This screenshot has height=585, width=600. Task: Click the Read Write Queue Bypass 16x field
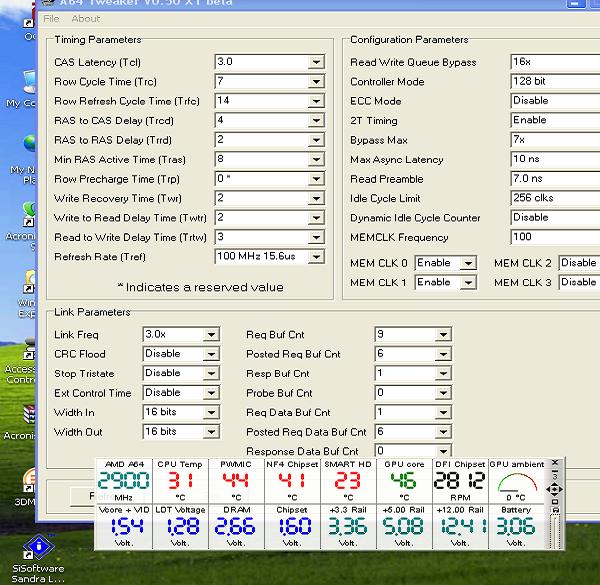(x=555, y=62)
